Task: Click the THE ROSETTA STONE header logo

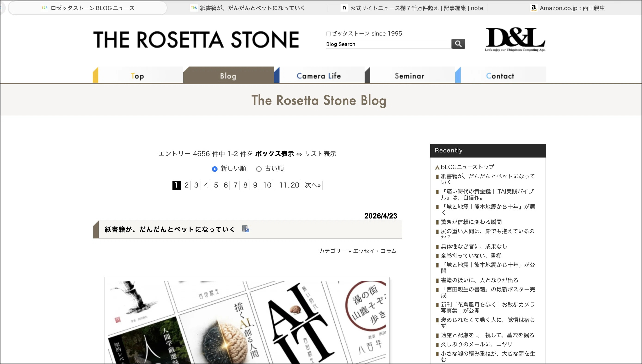Action: (196, 39)
